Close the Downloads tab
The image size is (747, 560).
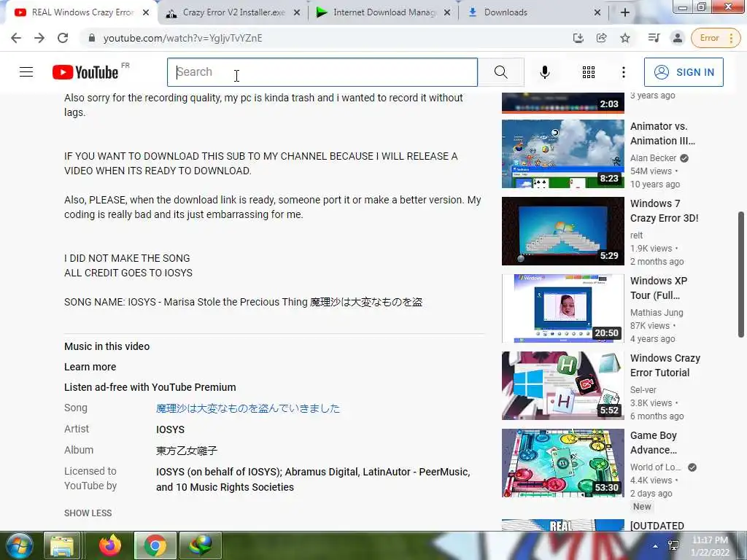tap(597, 12)
